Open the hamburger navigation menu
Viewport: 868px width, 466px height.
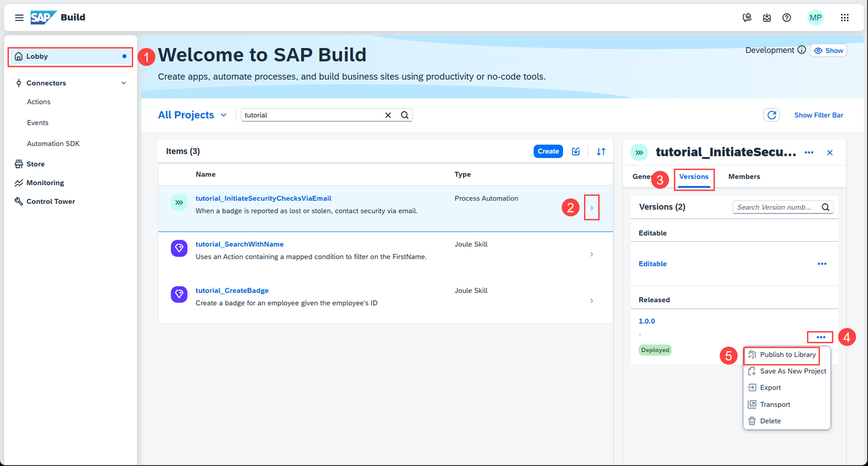(19, 17)
